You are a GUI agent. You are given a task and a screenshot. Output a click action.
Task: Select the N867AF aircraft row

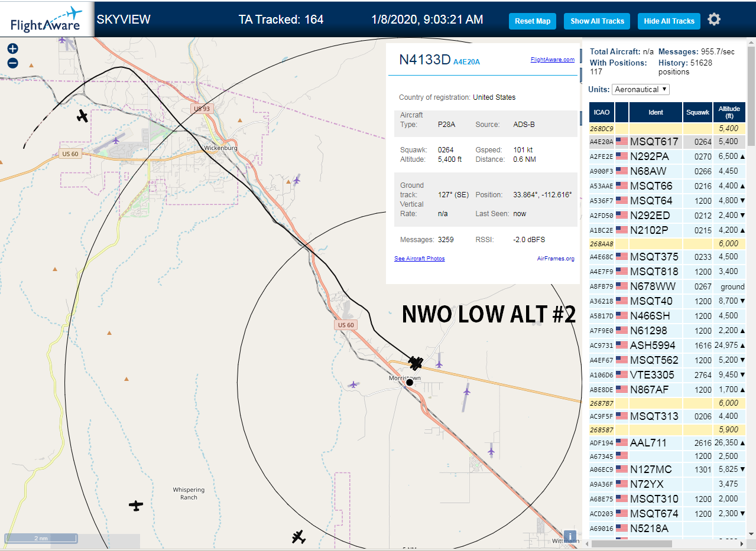[667, 390]
